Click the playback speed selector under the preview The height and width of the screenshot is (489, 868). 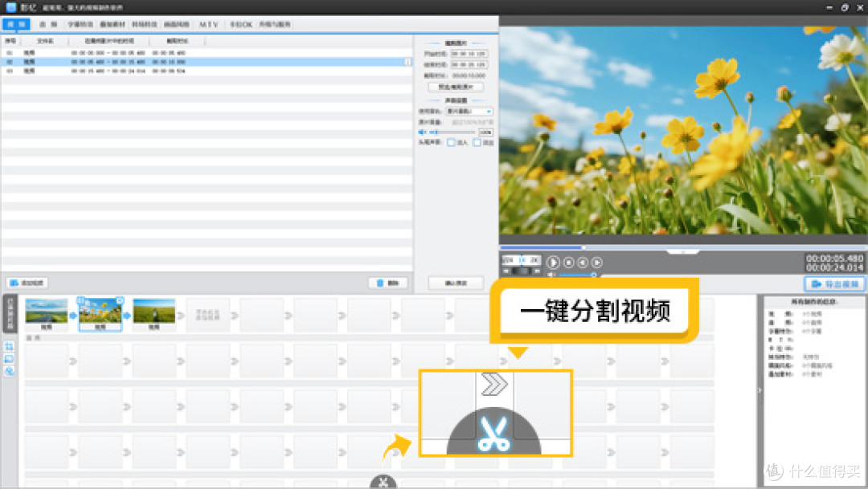click(522, 259)
